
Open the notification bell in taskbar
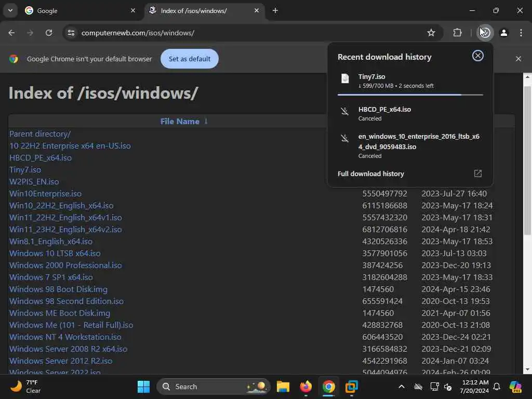click(497, 387)
